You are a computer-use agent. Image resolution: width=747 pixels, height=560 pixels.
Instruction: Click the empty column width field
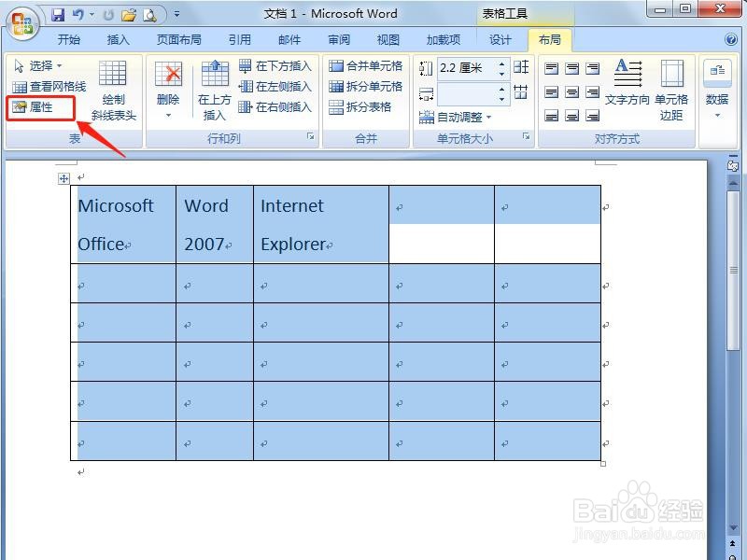[468, 94]
